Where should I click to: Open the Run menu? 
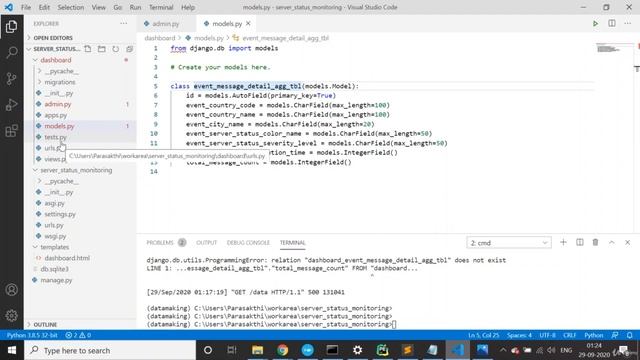pos(135,7)
